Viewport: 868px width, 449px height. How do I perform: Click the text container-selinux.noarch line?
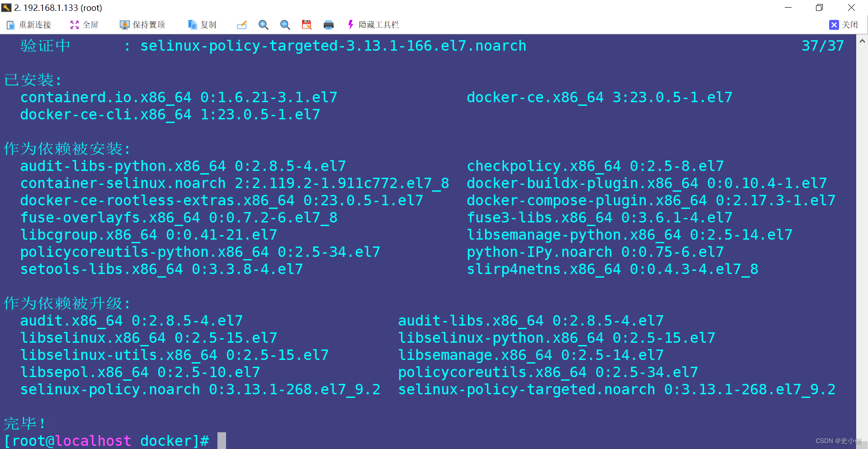tap(235, 183)
